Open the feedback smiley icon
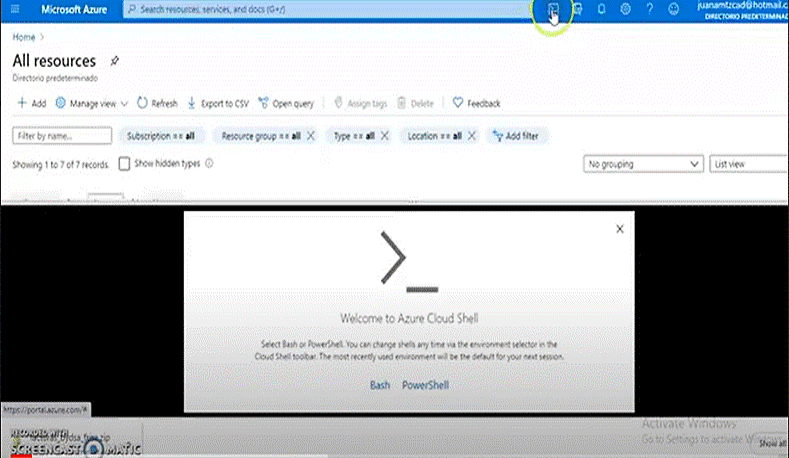The width and height of the screenshot is (789, 458). pos(673,9)
